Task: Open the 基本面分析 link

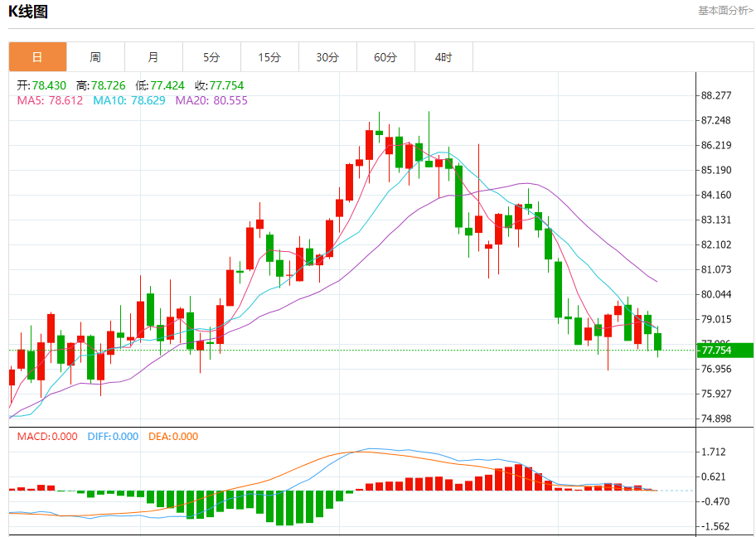Action: coord(725,11)
